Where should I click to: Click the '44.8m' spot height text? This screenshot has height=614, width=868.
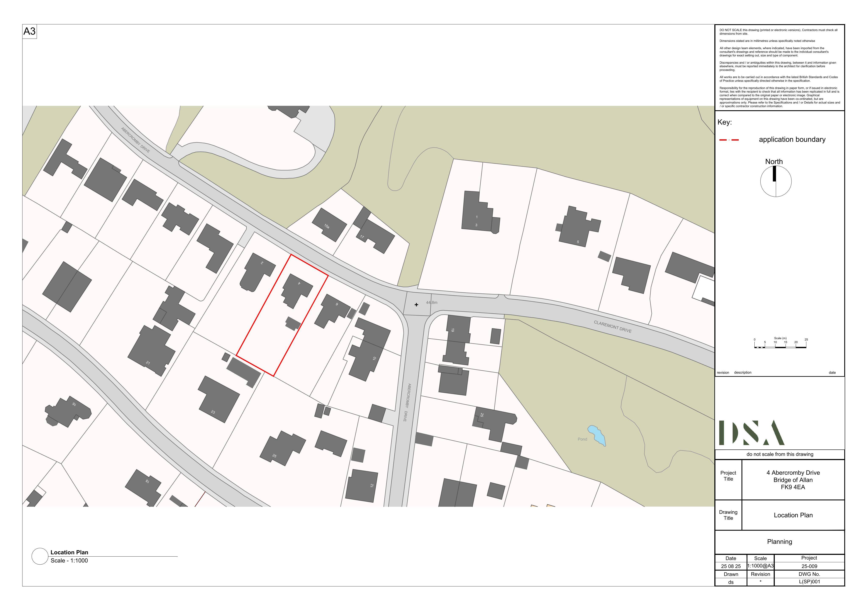432,303
